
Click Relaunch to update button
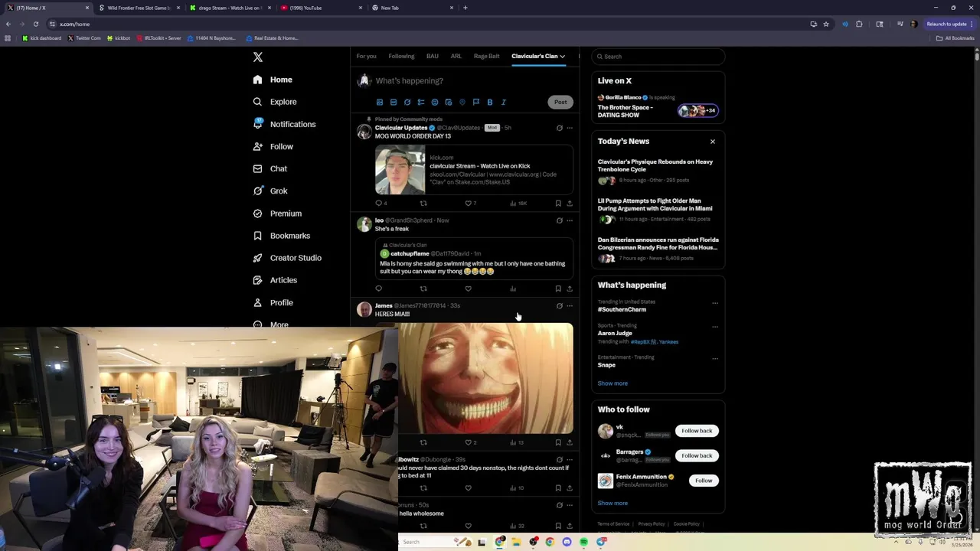[949, 24]
